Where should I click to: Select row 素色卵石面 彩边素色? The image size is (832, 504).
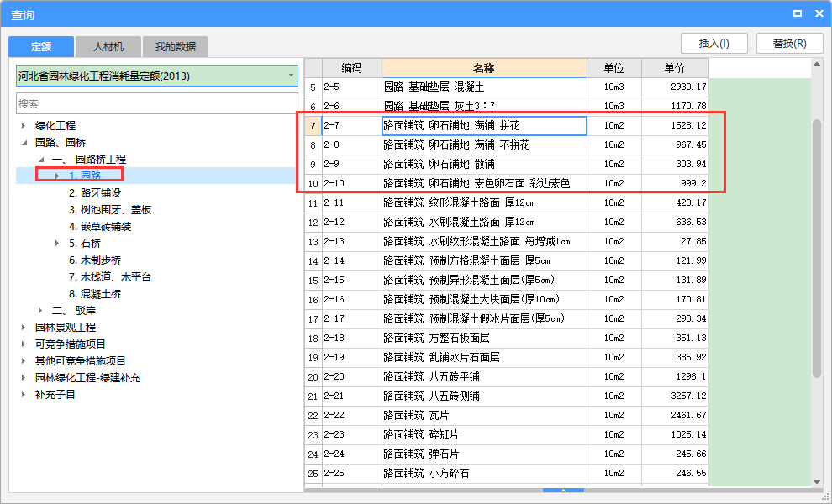tap(507, 184)
